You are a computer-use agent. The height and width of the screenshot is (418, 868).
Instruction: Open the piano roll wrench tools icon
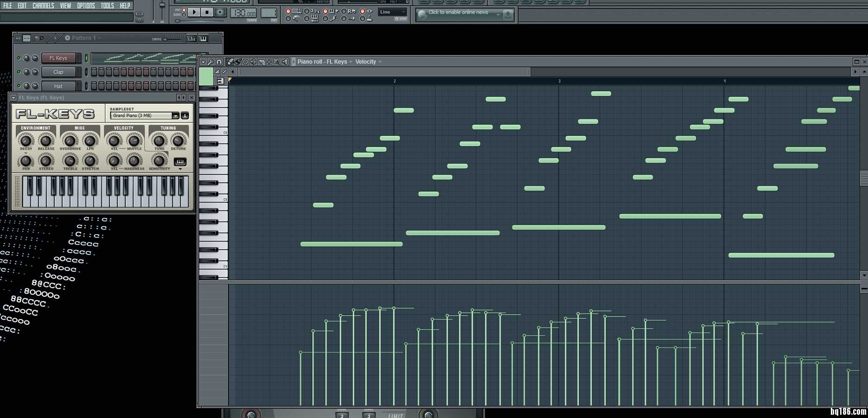click(x=211, y=62)
